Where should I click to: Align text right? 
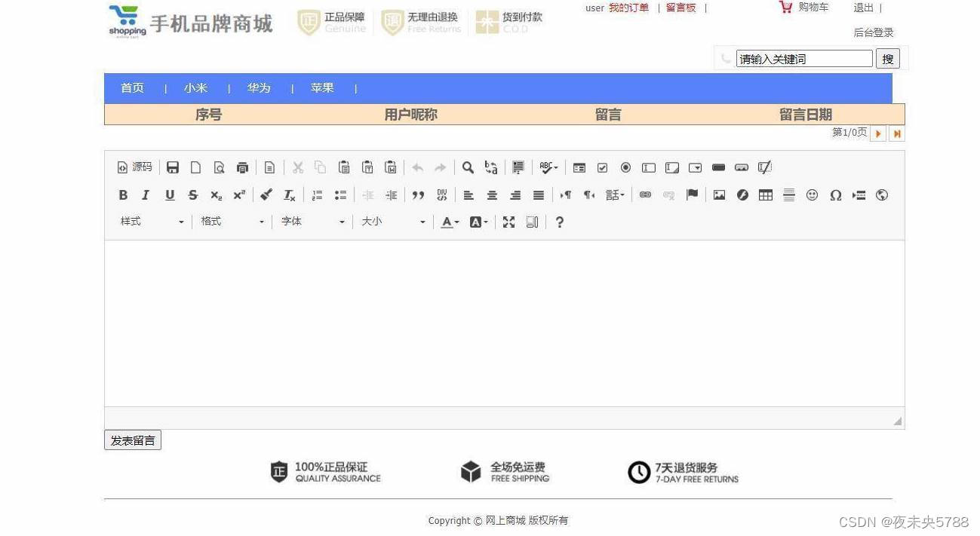click(x=515, y=195)
